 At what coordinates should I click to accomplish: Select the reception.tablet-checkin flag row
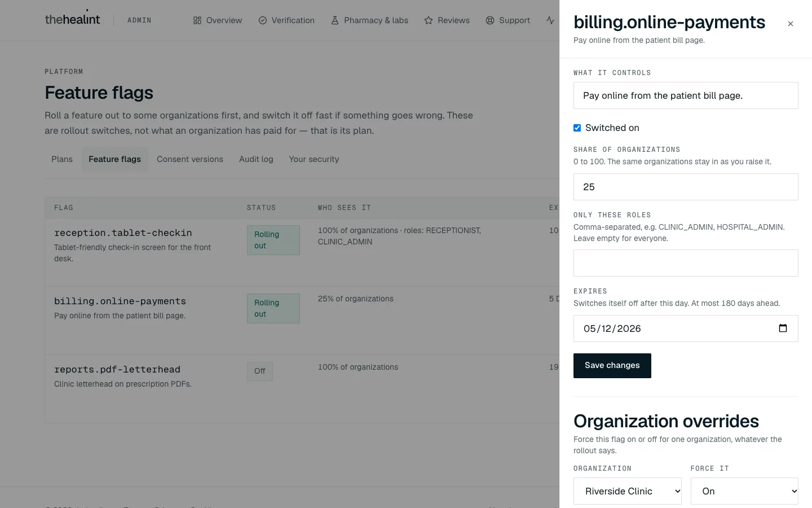[302, 252]
